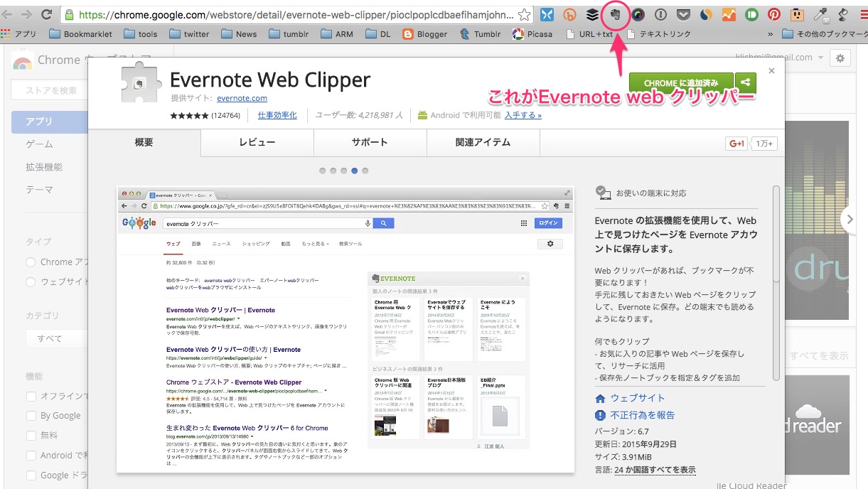Click 不正行為を報告 link
Viewport: 868px width, 489px height.
[x=643, y=415]
